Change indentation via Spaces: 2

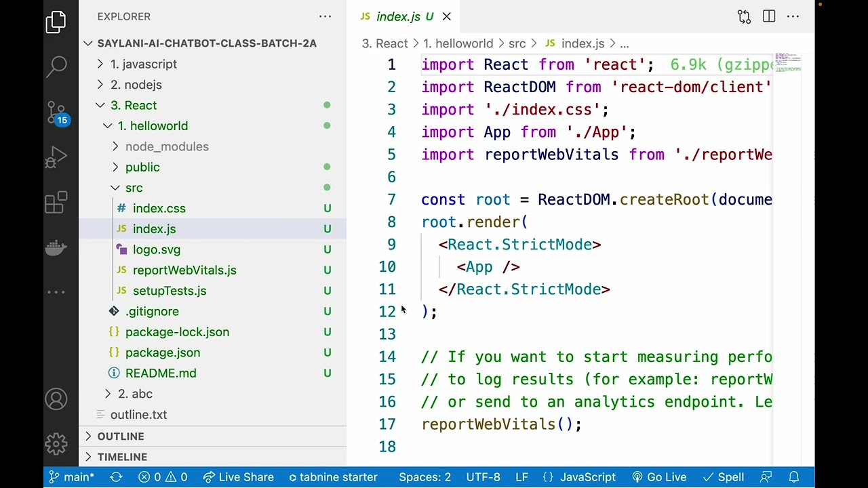click(425, 477)
